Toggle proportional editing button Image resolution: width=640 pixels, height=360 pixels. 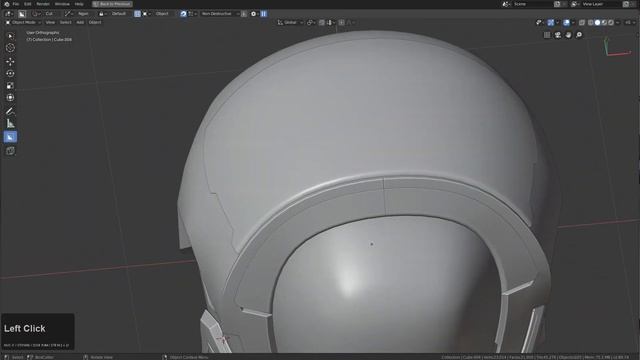tap(341, 22)
